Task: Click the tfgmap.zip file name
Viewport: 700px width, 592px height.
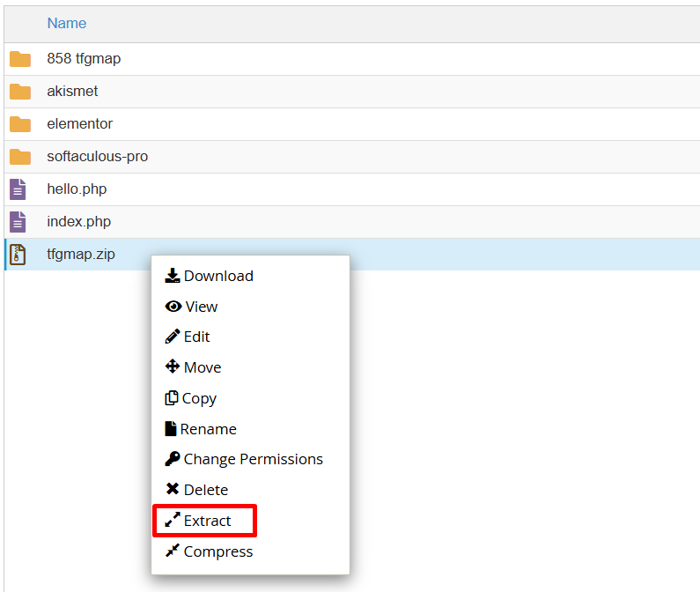Action: [81, 255]
